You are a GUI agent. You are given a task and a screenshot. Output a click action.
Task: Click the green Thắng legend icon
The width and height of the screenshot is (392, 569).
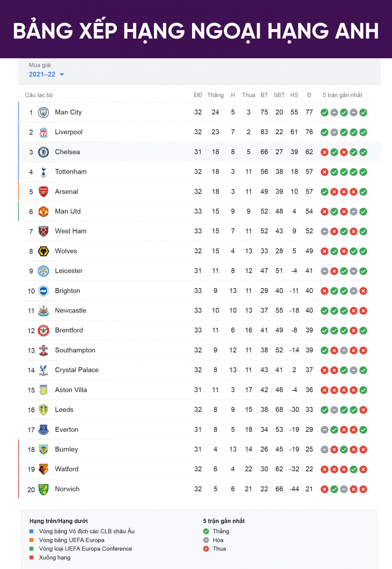coord(206,531)
